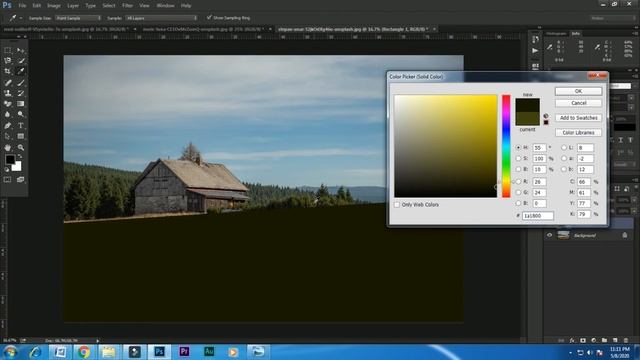
Task: Select the Eyedropper tool in toolbox
Action: [x=21, y=71]
